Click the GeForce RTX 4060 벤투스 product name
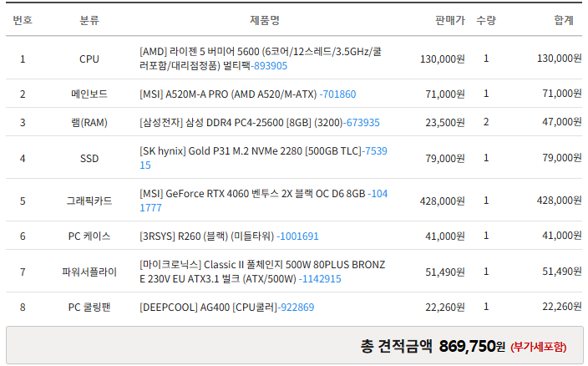This screenshot has height=366, width=588. 252,194
